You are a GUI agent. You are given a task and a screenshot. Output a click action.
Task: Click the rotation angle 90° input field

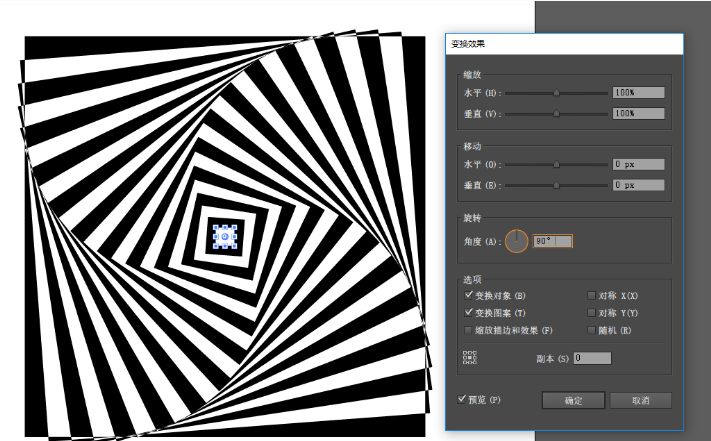click(x=553, y=241)
